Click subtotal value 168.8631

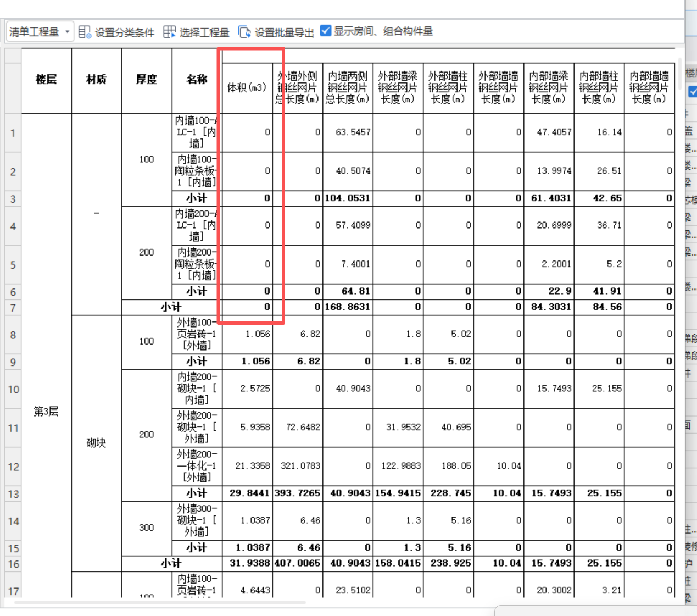(348, 307)
